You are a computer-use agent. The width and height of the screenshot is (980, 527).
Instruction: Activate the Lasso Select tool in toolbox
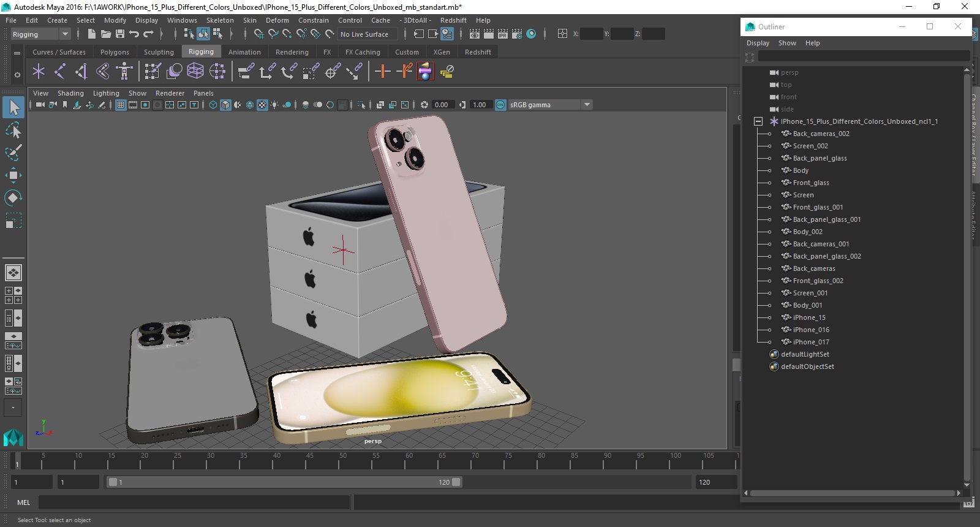(13, 131)
